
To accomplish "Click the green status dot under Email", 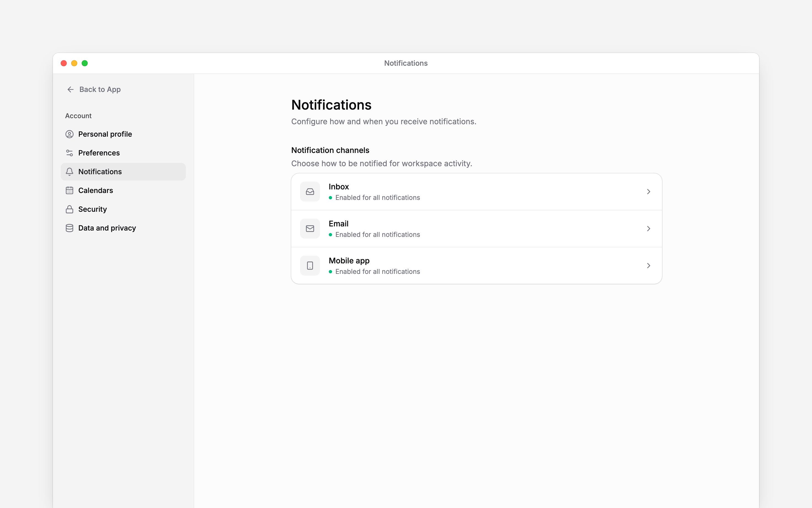I will (330, 235).
